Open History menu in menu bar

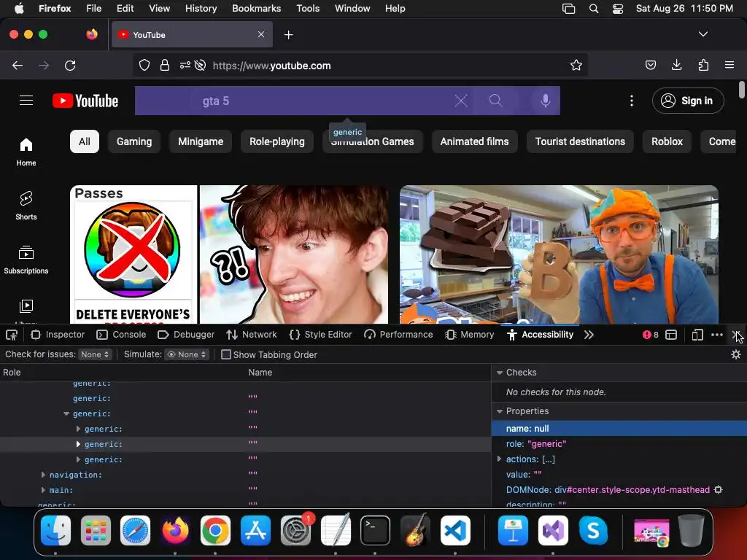point(201,9)
